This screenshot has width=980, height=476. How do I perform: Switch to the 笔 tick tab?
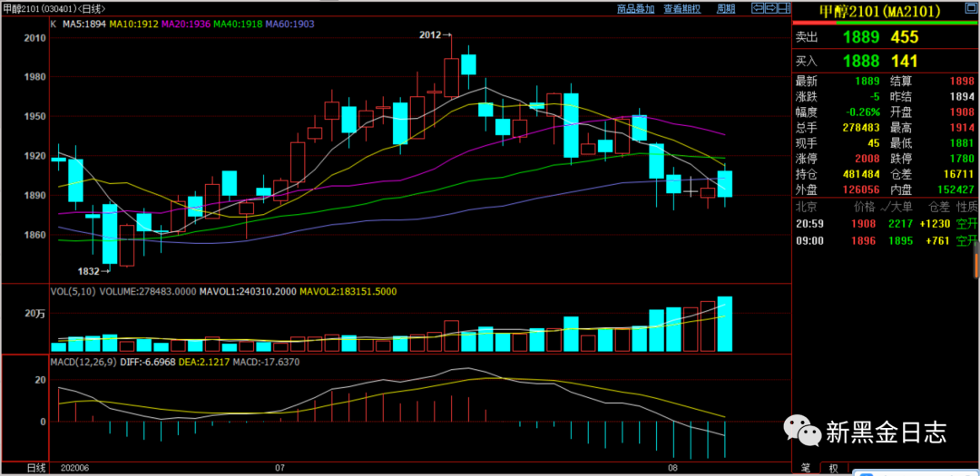tap(807, 469)
